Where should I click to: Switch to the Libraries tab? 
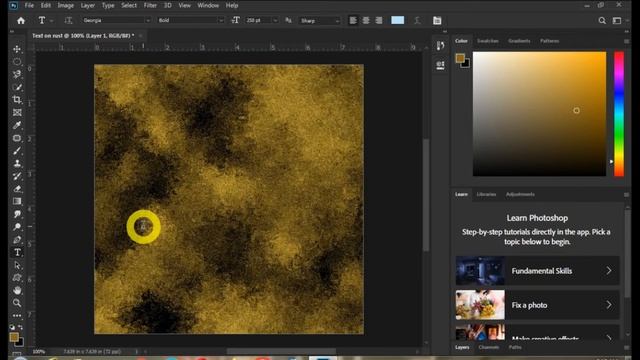point(486,194)
